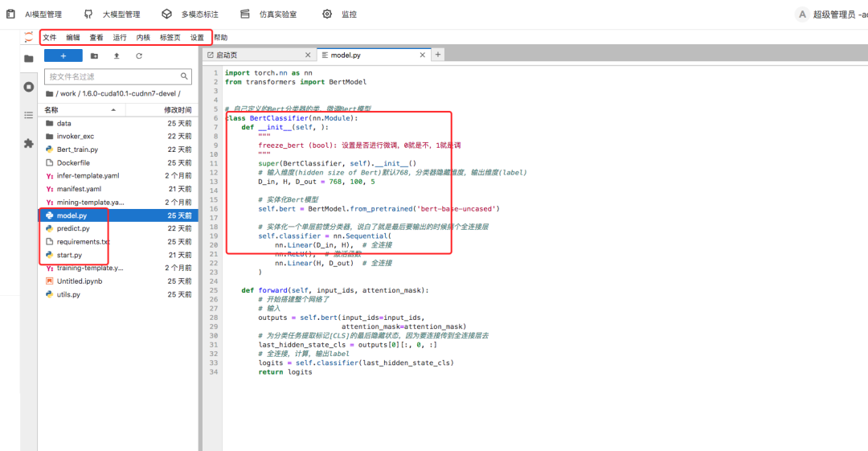
Task: Open the 内核 menu
Action: (143, 38)
